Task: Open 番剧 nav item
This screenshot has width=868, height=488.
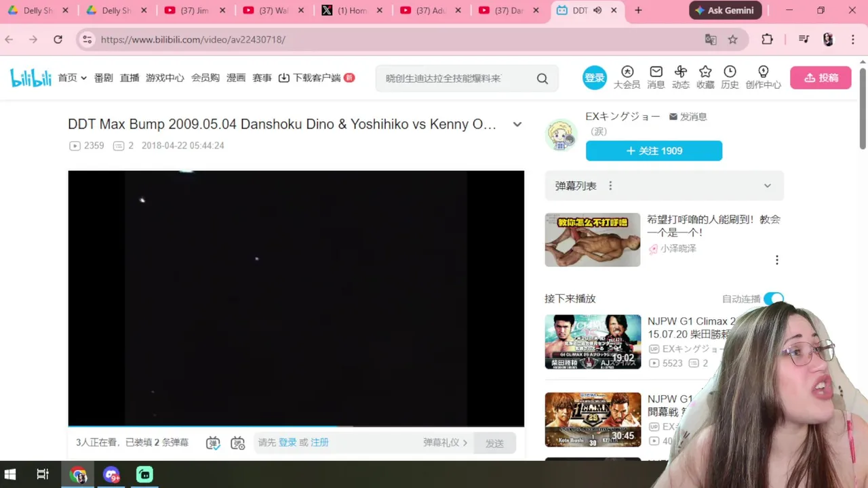Action: tap(103, 78)
